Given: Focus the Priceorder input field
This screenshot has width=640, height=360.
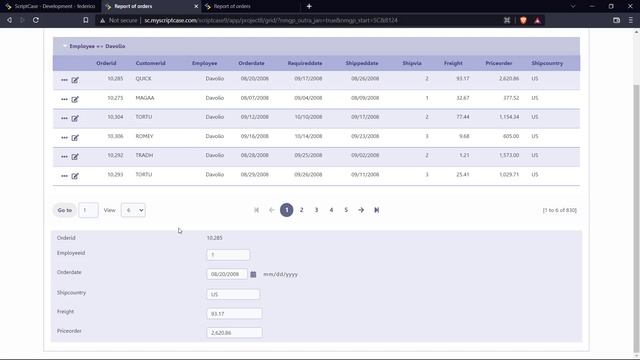Looking at the screenshot, I should click(x=234, y=333).
